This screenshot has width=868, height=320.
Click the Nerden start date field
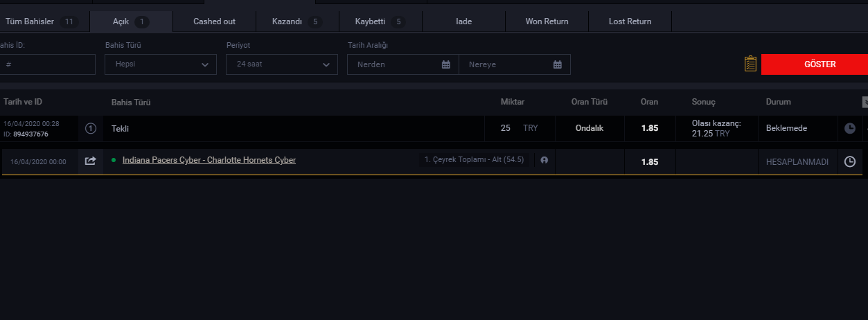coord(395,64)
